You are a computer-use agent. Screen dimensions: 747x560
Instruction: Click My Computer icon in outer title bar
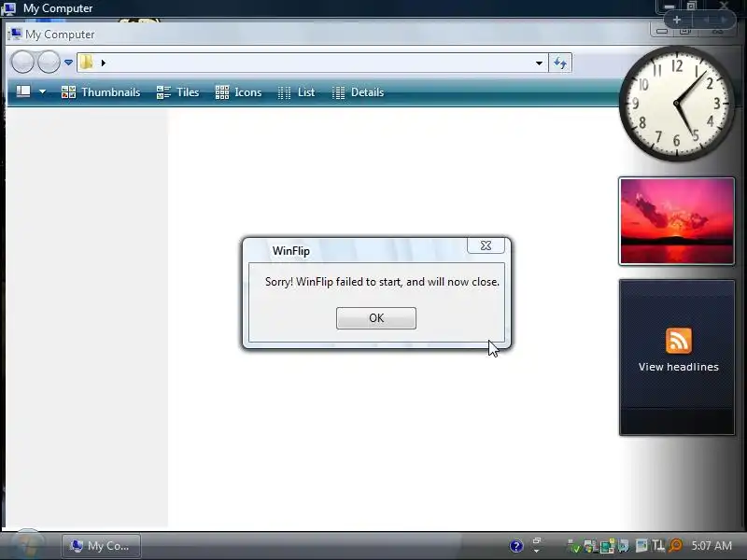(x=8, y=8)
